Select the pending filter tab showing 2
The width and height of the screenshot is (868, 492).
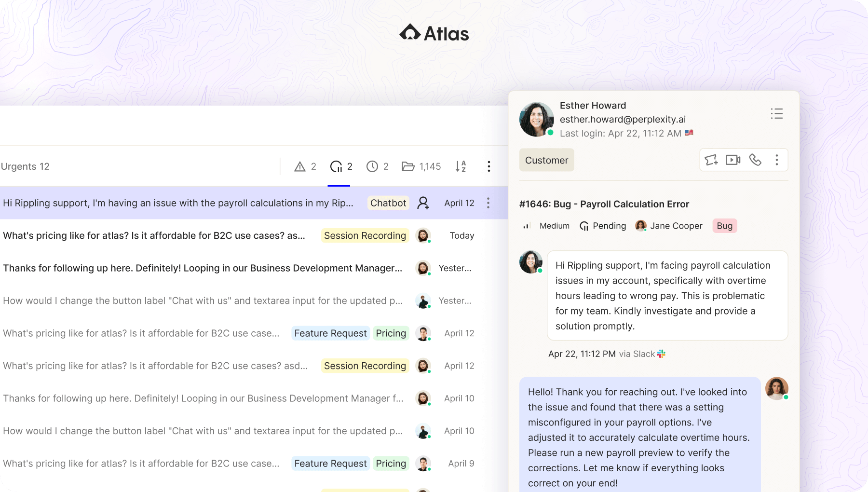[x=341, y=166]
